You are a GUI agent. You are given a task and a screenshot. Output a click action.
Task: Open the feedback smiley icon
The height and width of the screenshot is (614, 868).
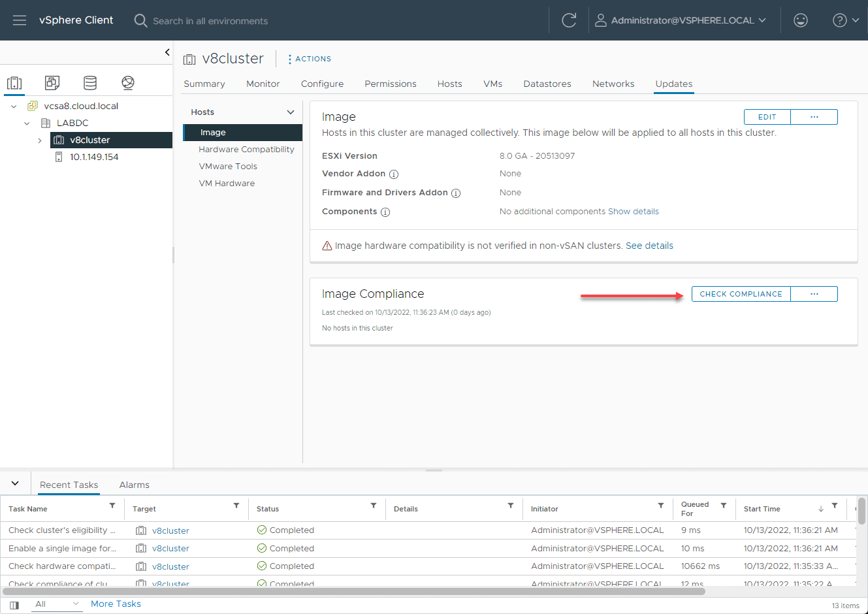point(800,20)
